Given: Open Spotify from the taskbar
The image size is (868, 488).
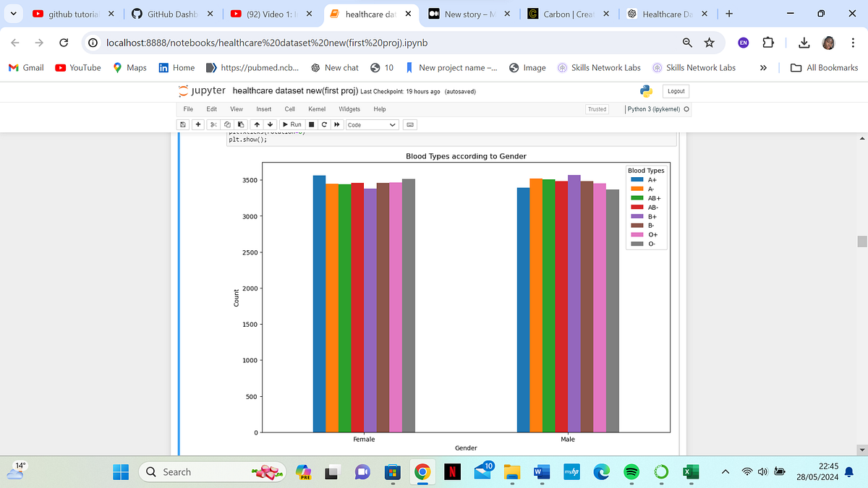Looking at the screenshot, I should pos(631,471).
